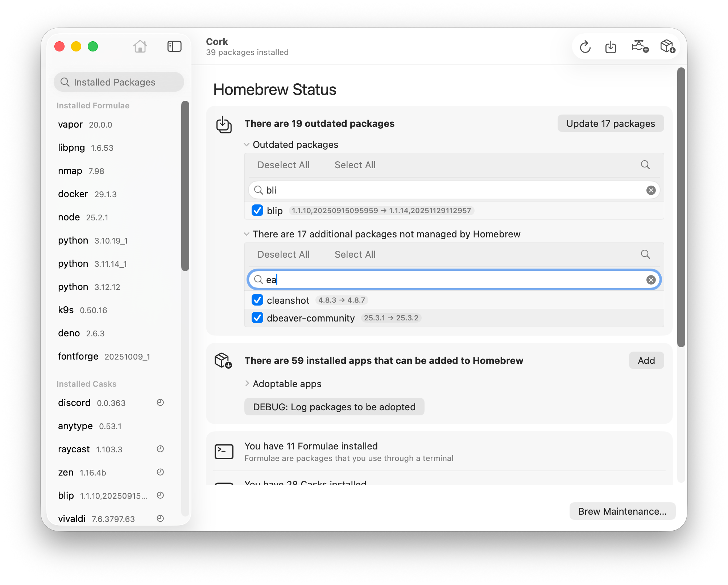Image resolution: width=728 pixels, height=585 pixels.
Task: Select docker in Installed Formulae list
Action: tap(73, 194)
